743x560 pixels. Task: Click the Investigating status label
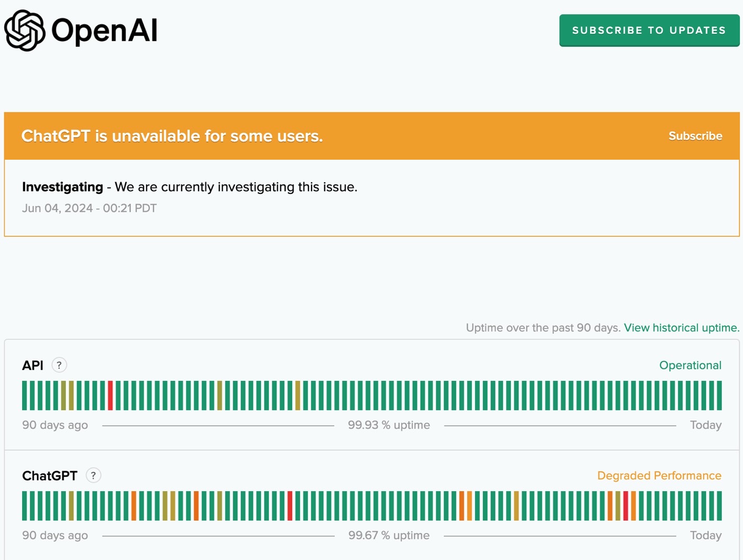coord(63,187)
